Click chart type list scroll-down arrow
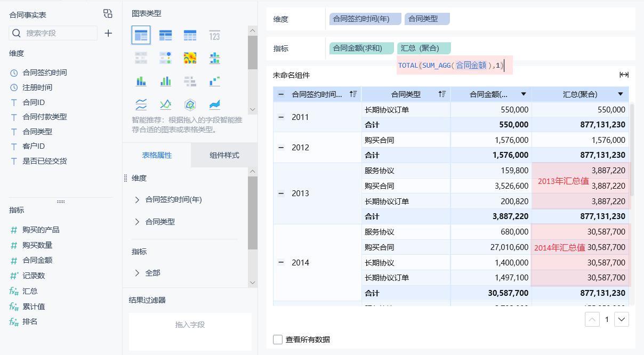This screenshot has width=644, height=355. pyautogui.click(x=253, y=109)
